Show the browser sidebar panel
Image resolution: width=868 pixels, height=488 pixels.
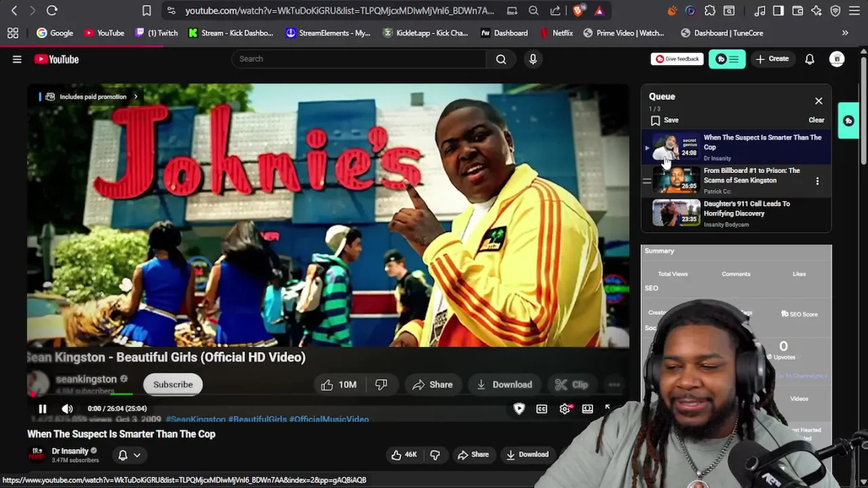pos(778,11)
